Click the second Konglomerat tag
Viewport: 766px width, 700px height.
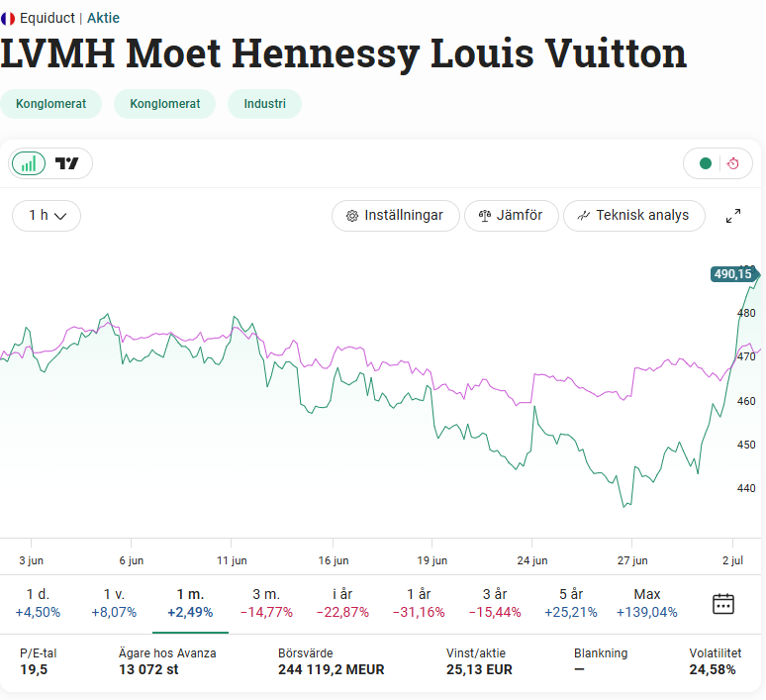click(x=164, y=104)
